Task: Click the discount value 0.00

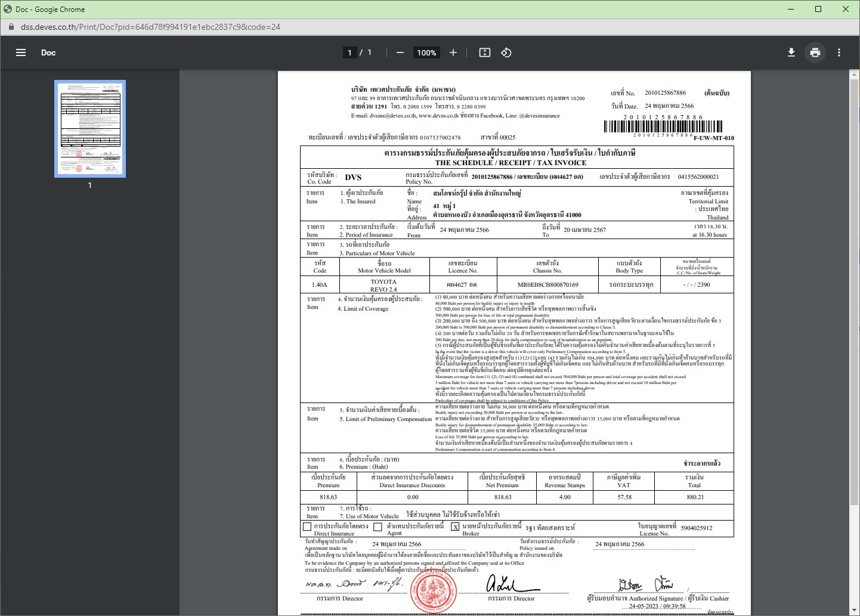Action: [x=413, y=497]
